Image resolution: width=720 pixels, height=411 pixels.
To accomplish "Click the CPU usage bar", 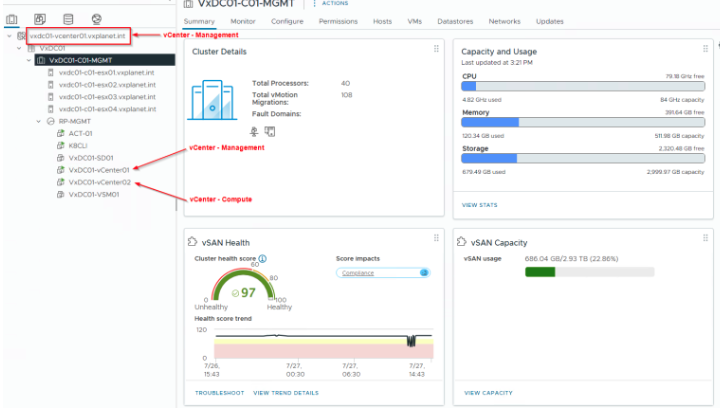I will tap(583, 86).
